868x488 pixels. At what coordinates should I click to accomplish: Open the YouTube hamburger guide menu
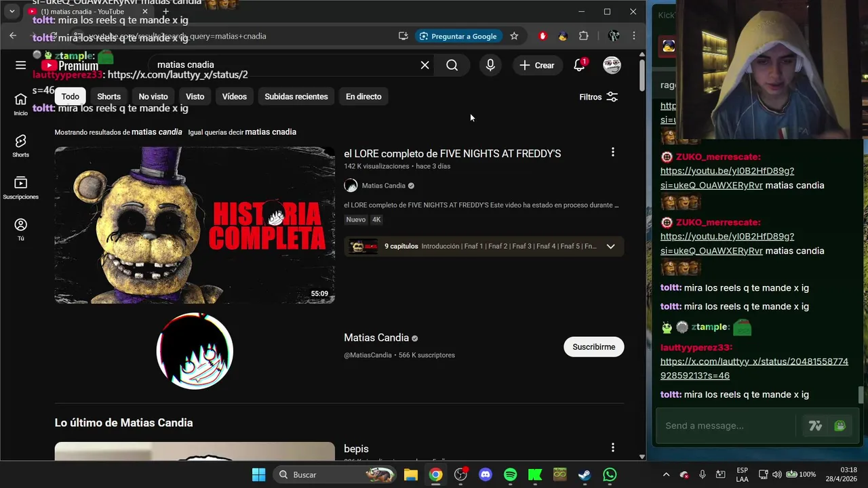20,65
